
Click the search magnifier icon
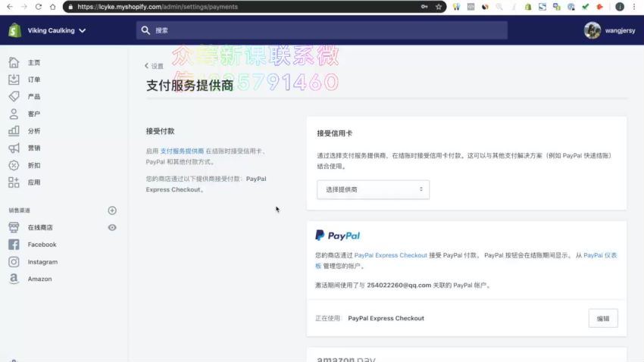click(x=145, y=30)
